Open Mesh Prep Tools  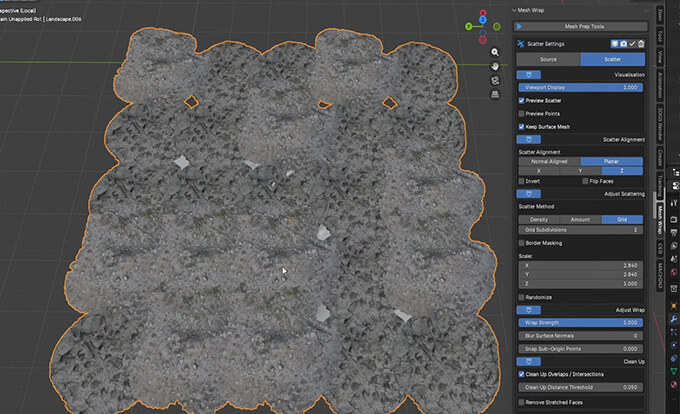583,27
